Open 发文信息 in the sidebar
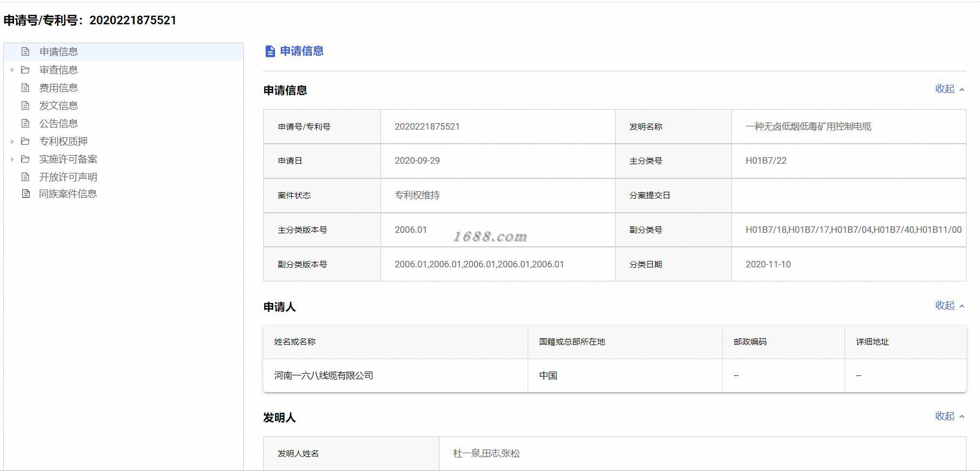Viewport: 980px width, 471px height. tap(58, 105)
